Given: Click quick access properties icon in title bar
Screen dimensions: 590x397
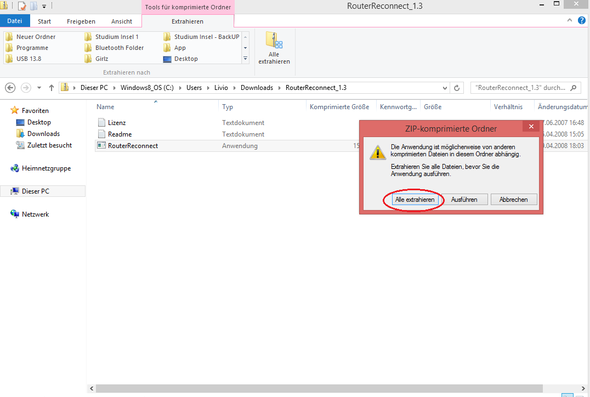Looking at the screenshot, I should (x=22, y=6).
